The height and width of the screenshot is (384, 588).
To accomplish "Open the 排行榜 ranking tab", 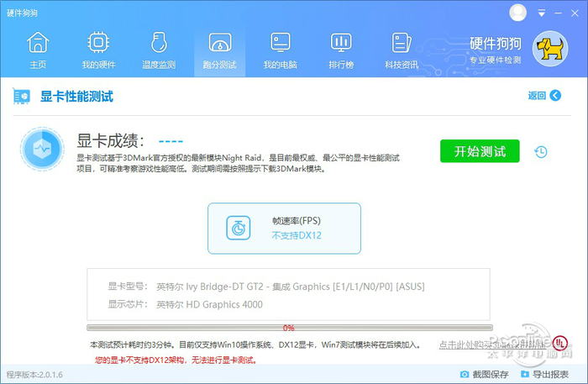I will coord(341,51).
